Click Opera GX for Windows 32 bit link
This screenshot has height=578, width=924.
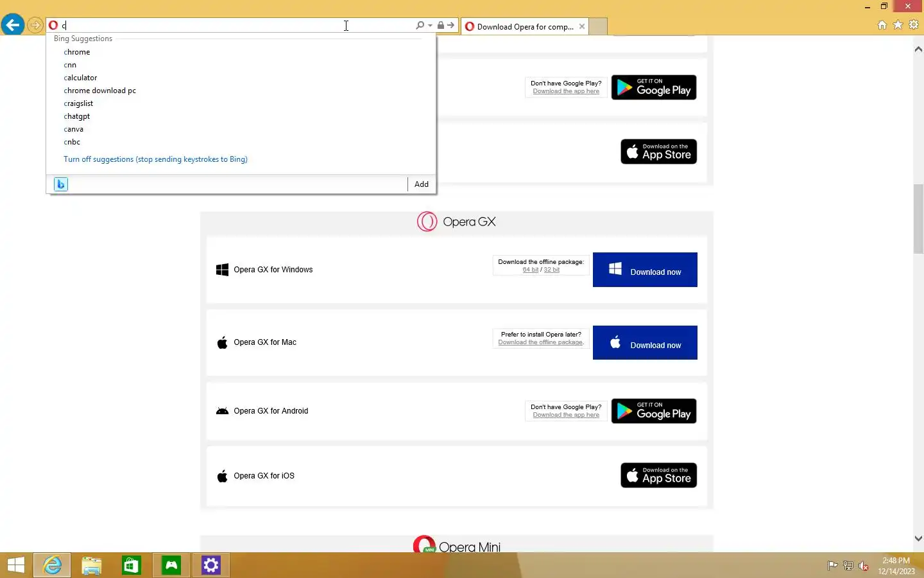(x=552, y=270)
